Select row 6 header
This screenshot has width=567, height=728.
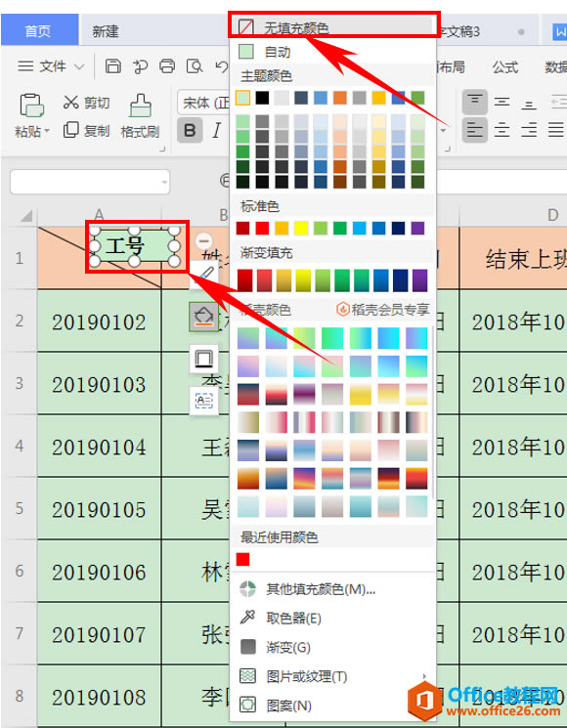tap(19, 571)
